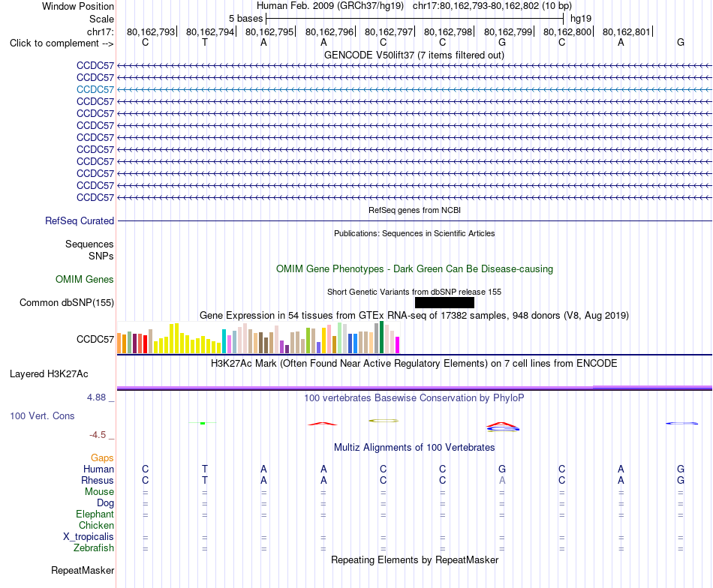Viewport: 713px width, 588px height.
Task: Click the Chicken alignment row label
Action: coord(96,525)
